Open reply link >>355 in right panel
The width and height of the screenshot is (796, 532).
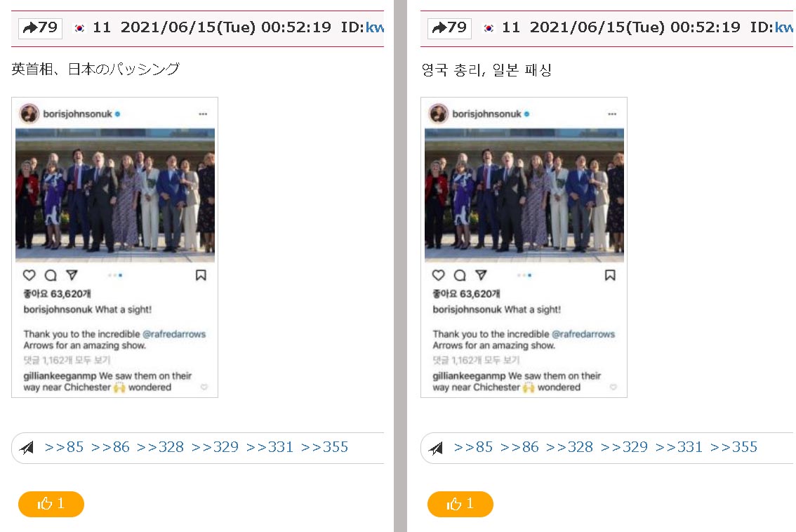click(734, 447)
